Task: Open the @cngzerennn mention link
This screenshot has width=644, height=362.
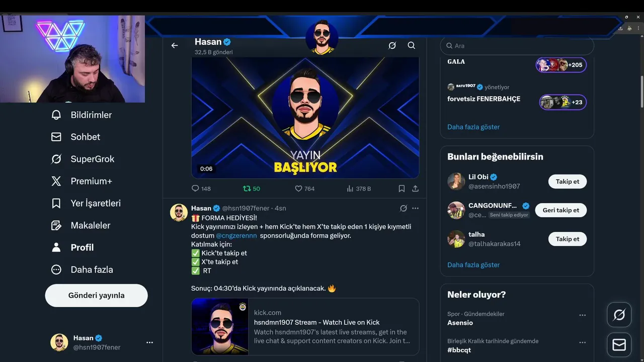Action: [236, 235]
